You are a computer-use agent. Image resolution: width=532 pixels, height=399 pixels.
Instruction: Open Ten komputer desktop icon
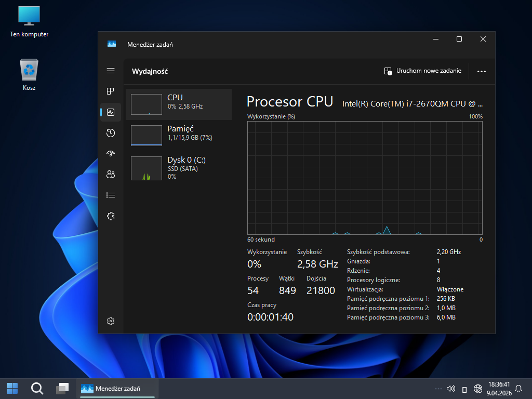pyautogui.click(x=29, y=22)
